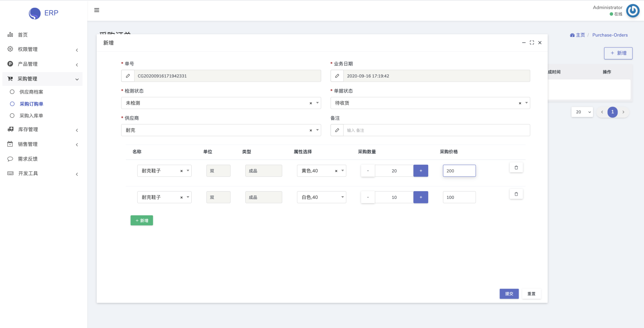This screenshot has width=644, height=328.
Task: Delete the 白色,40 row with trash icon
Action: (516, 194)
